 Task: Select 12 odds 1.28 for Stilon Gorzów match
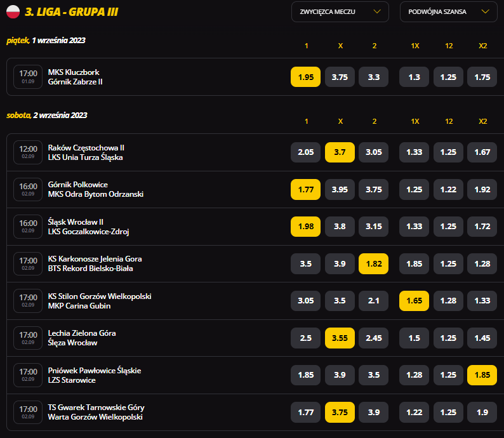coord(448,301)
